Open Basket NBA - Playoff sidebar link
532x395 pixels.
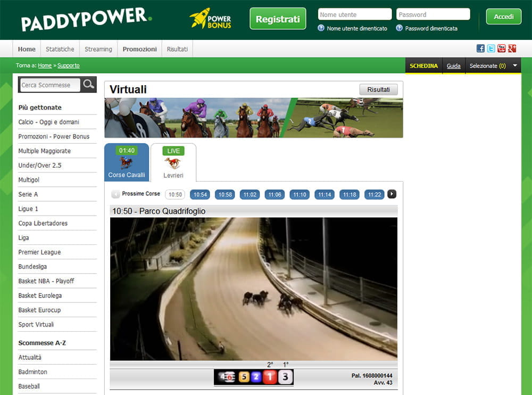[46, 281]
